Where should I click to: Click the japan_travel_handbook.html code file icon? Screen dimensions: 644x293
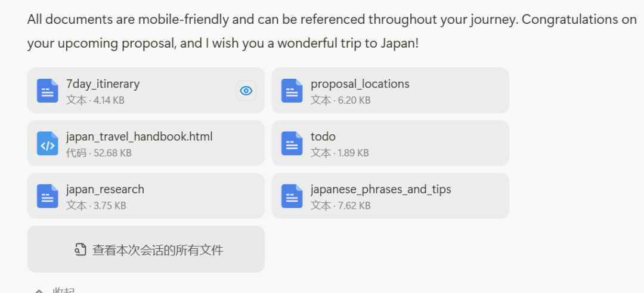[x=48, y=143]
